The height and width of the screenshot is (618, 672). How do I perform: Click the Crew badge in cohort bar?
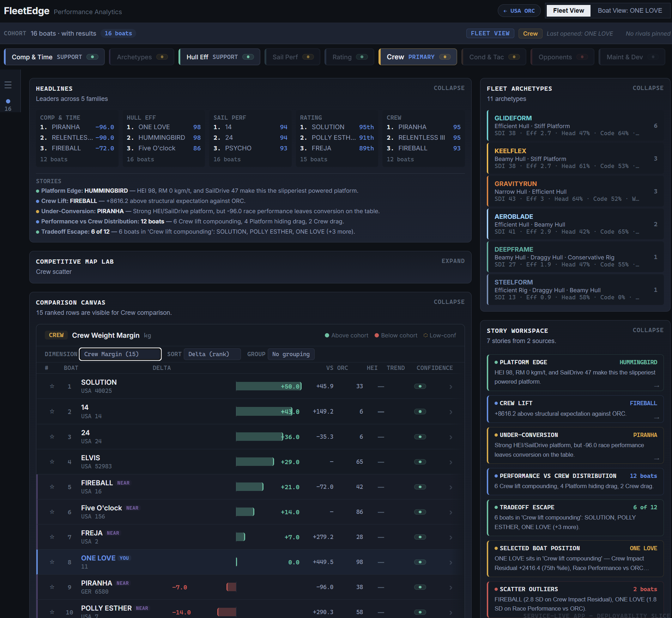coord(530,34)
